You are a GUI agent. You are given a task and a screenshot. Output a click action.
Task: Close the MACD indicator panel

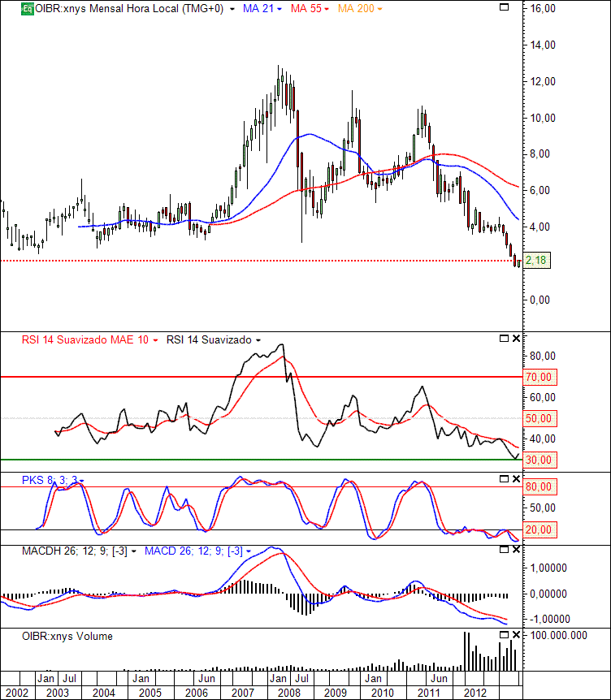516,550
